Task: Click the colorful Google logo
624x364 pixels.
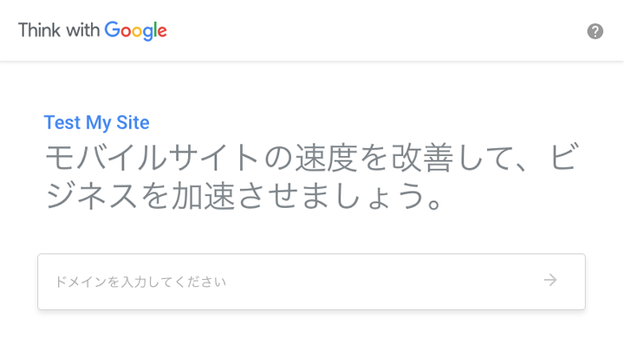Action: click(x=136, y=30)
